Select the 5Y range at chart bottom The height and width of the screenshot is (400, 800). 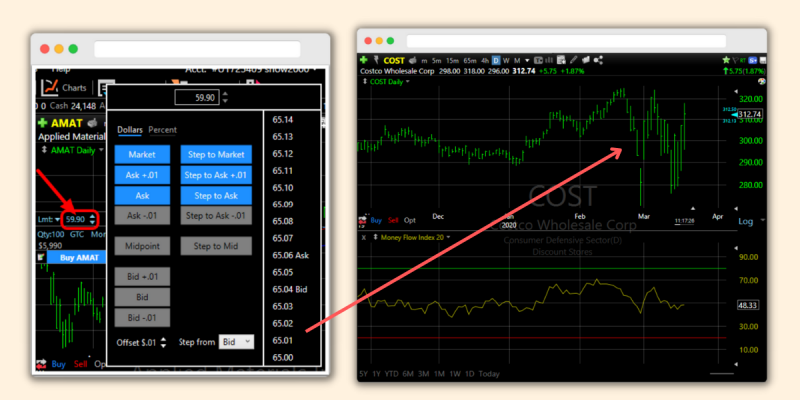363,374
